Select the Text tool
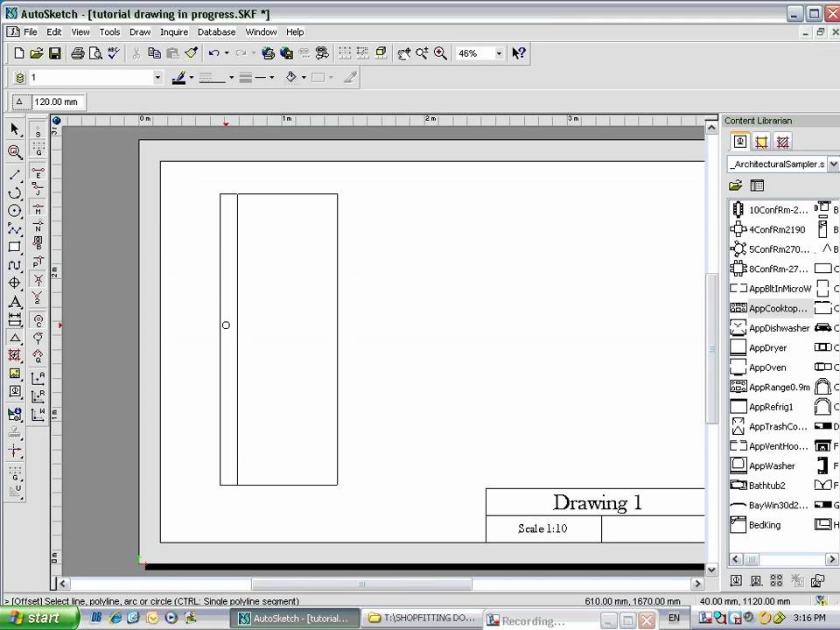The height and width of the screenshot is (630, 840). 14,301
